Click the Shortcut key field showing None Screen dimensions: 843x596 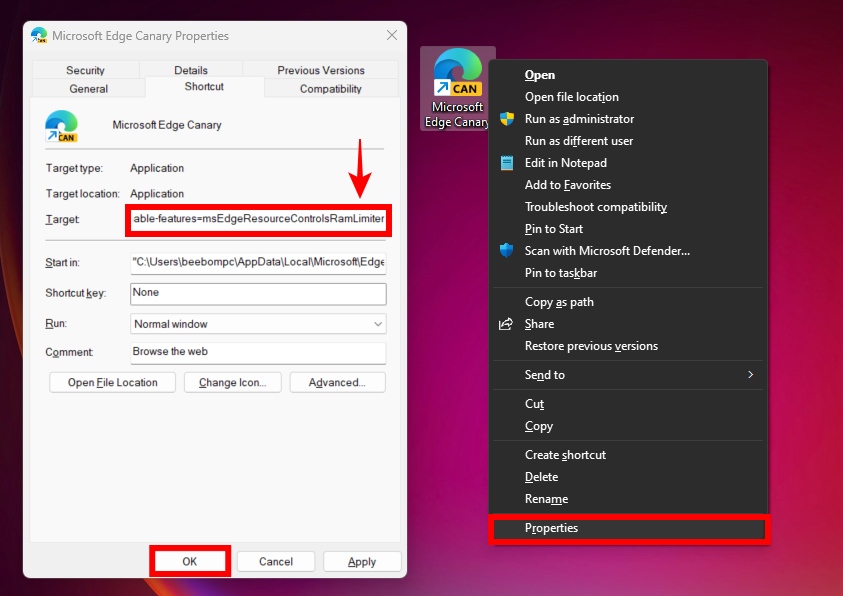coord(258,293)
